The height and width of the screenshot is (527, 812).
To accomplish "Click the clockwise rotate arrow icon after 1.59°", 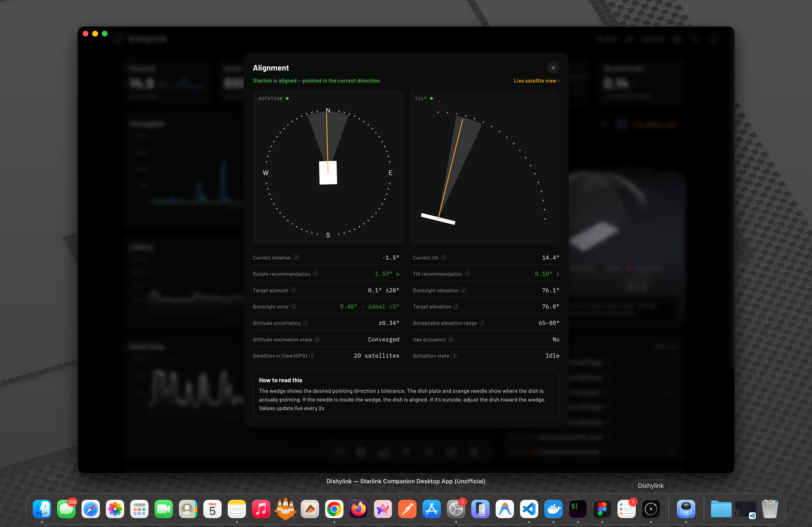I will pyautogui.click(x=397, y=274).
